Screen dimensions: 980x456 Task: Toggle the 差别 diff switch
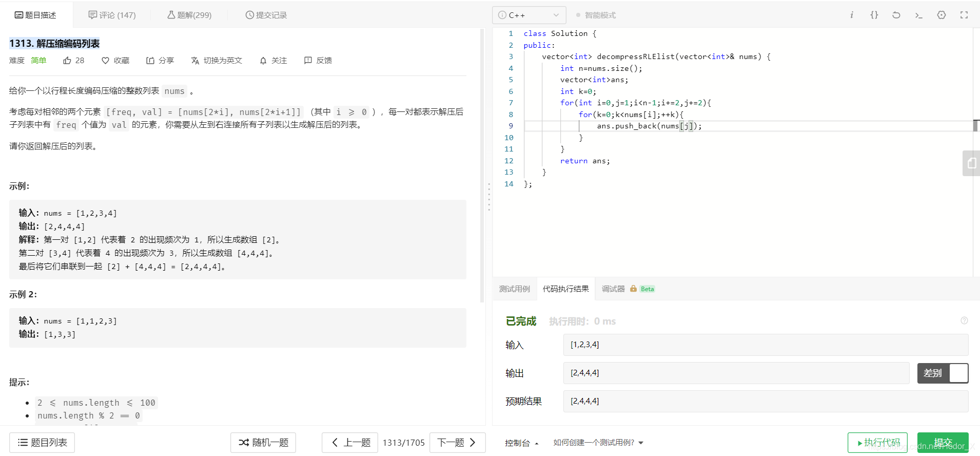[943, 373]
